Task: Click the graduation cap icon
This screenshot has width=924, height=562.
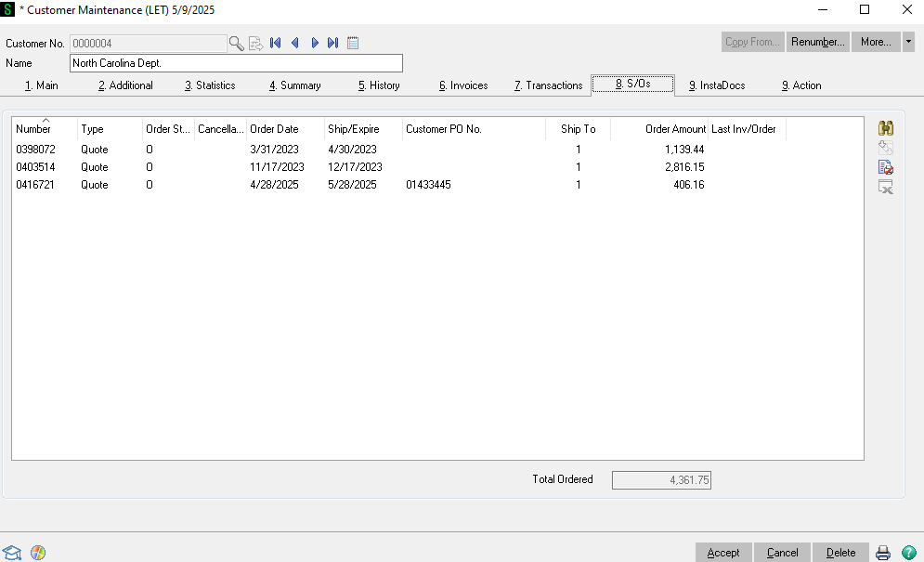Action: (x=12, y=553)
